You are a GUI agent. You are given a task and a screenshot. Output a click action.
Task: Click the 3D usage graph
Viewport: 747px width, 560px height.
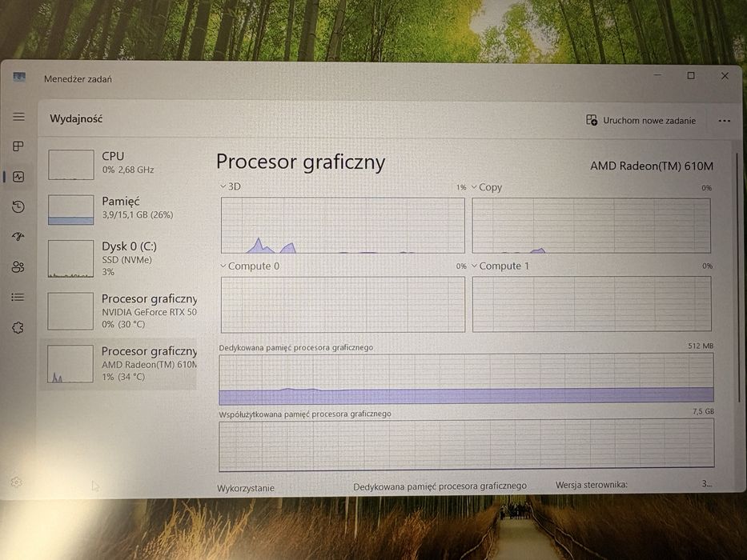click(x=343, y=226)
